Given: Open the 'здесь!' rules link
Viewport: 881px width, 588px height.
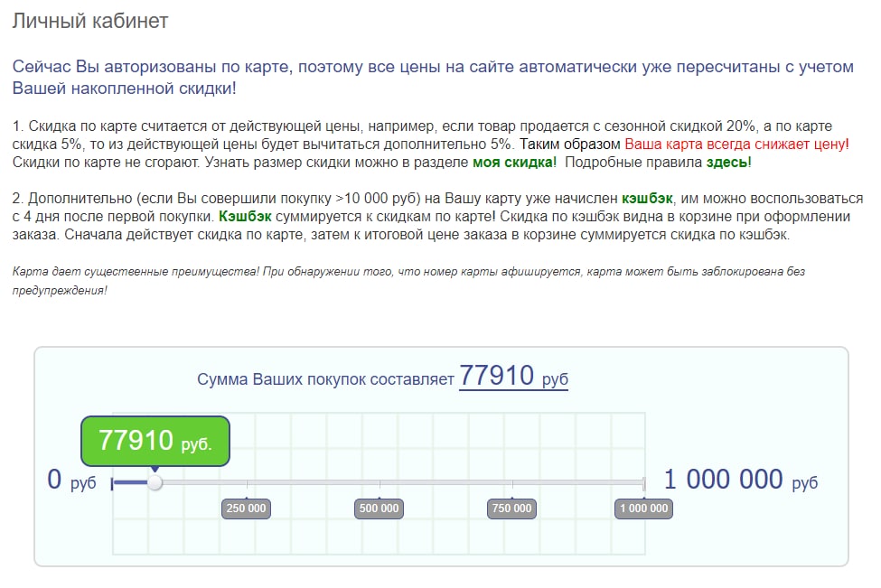Looking at the screenshot, I should point(728,163).
